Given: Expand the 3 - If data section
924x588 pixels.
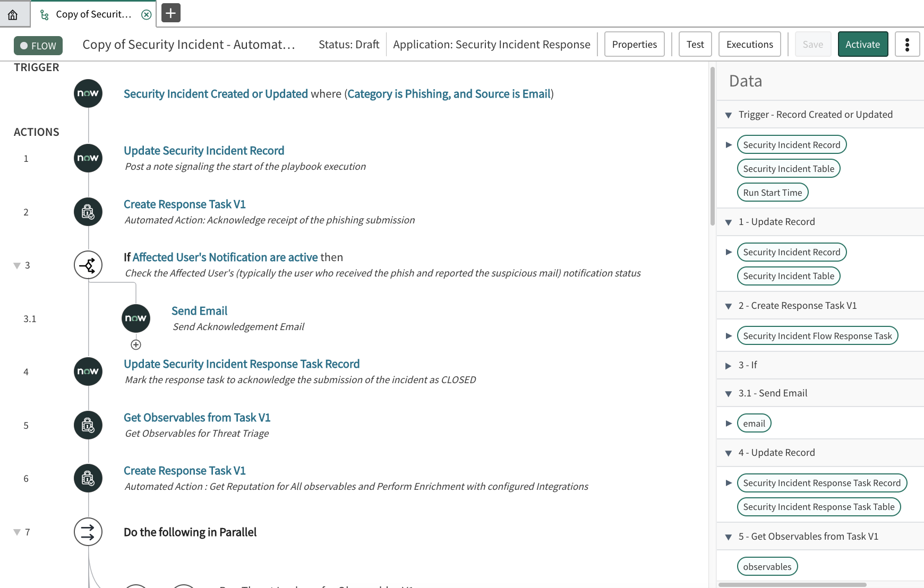Looking at the screenshot, I should [729, 366].
